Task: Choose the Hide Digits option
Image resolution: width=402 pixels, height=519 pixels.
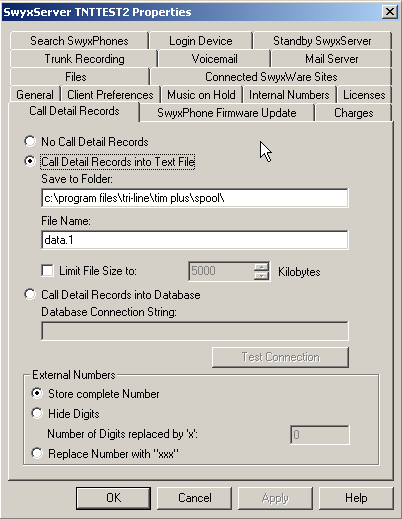Action: 65,414
